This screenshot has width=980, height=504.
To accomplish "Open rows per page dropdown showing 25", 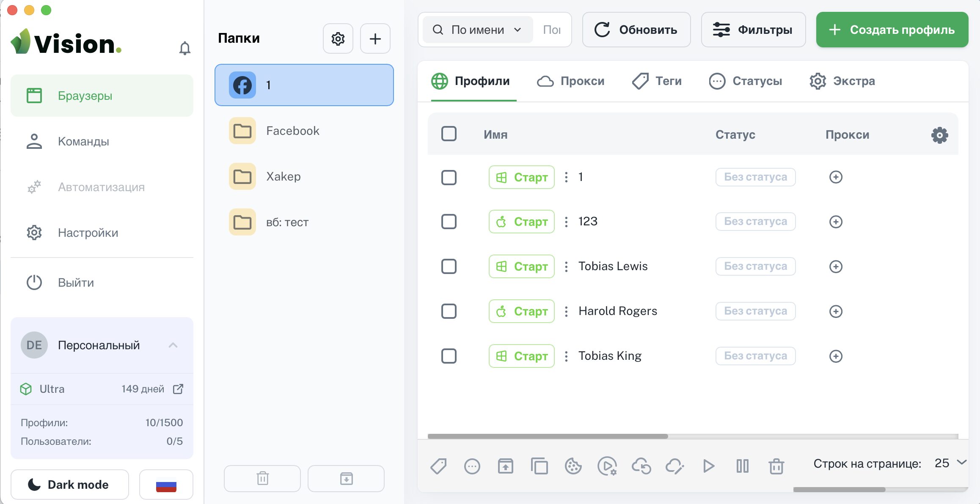I will pyautogui.click(x=951, y=463).
